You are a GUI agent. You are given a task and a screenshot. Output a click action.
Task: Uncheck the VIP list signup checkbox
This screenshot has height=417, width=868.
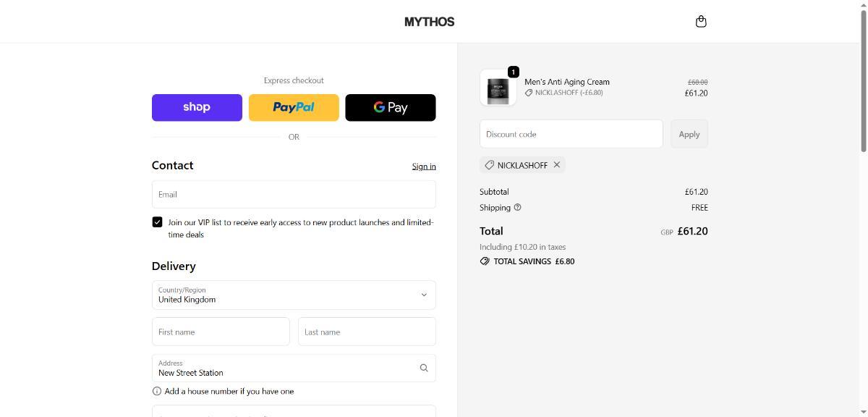(x=157, y=222)
